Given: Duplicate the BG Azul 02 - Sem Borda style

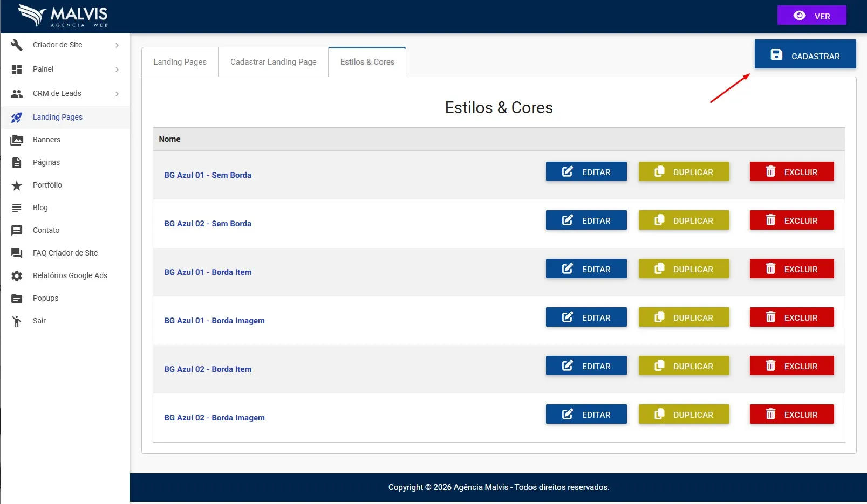Looking at the screenshot, I should click(x=684, y=220).
